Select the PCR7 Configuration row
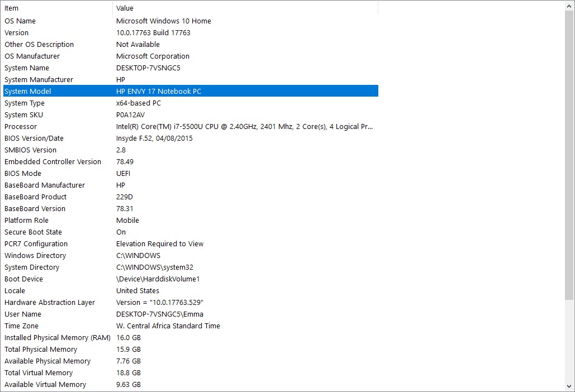Viewport: 575px width, 392px height. (191, 243)
